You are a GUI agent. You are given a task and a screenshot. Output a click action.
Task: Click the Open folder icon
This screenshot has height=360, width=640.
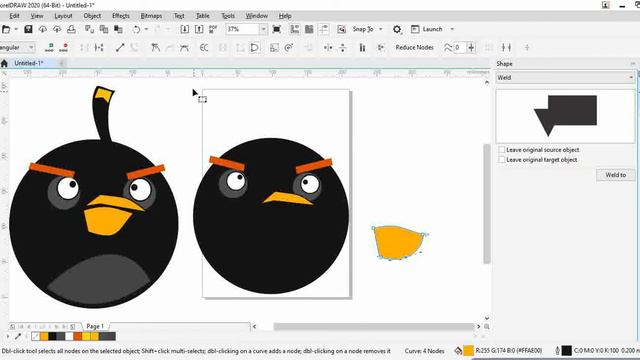(6, 29)
